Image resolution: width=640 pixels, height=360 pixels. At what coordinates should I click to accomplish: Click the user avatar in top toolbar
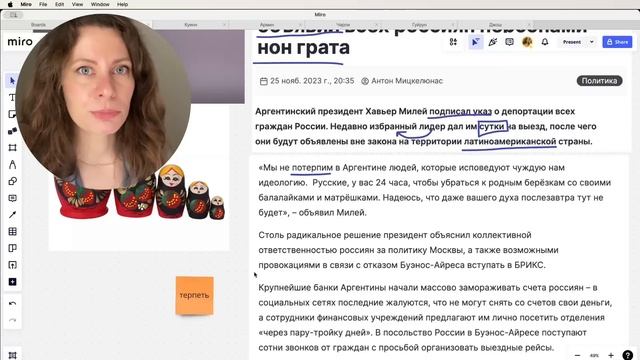tap(527, 42)
